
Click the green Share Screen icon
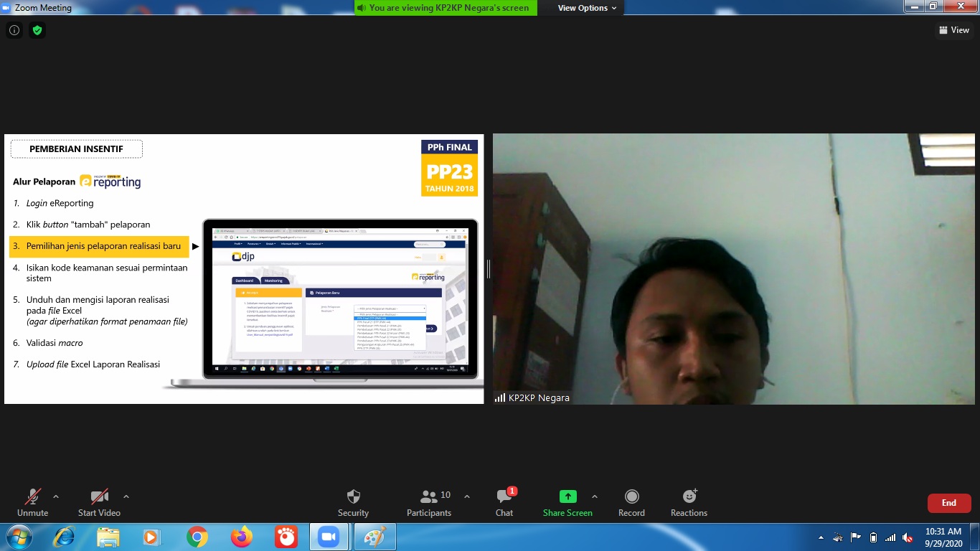point(567,496)
